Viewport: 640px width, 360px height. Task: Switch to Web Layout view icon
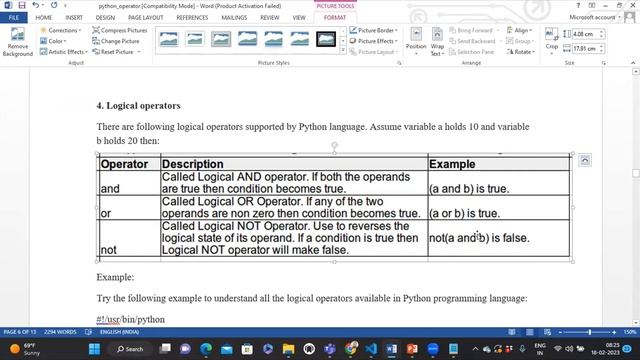pos(547,332)
